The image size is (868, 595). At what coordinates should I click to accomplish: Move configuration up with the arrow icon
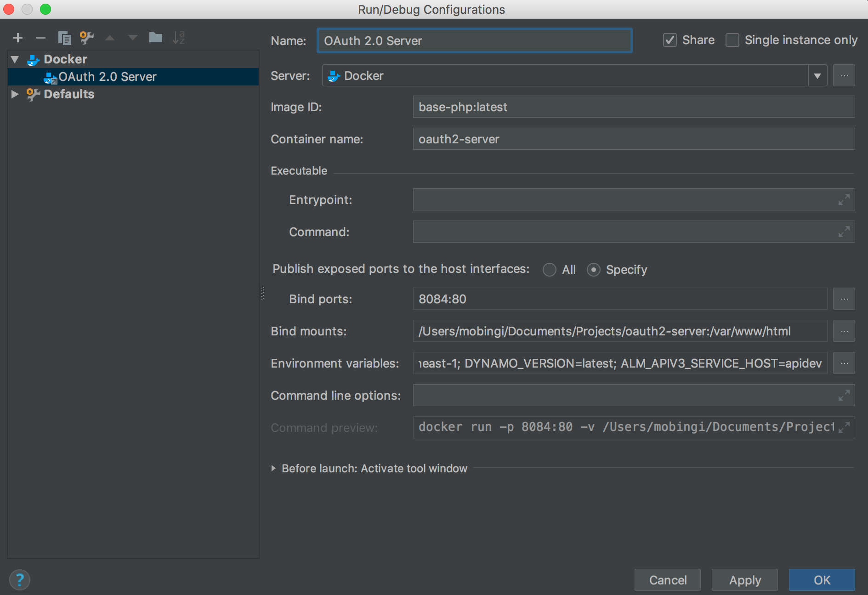[x=110, y=38]
